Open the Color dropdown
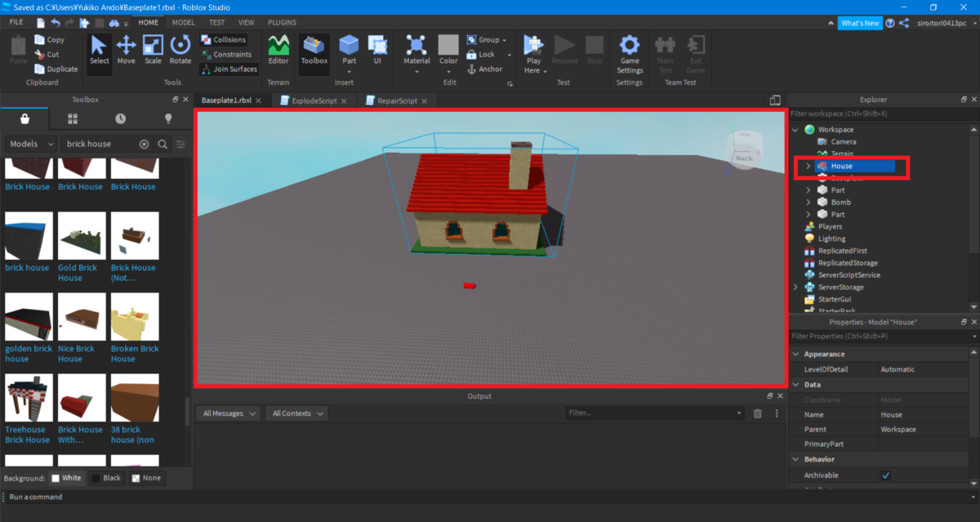The height and width of the screenshot is (522, 980). coord(448,71)
